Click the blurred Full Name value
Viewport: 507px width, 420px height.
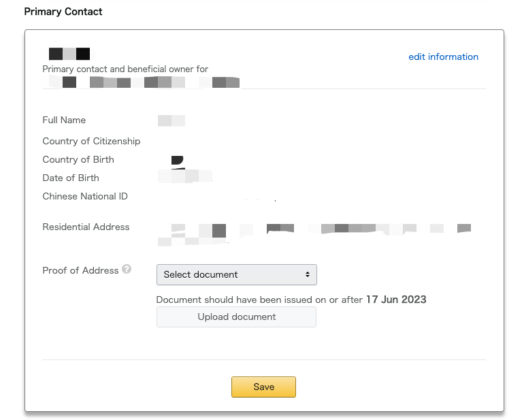tap(171, 120)
